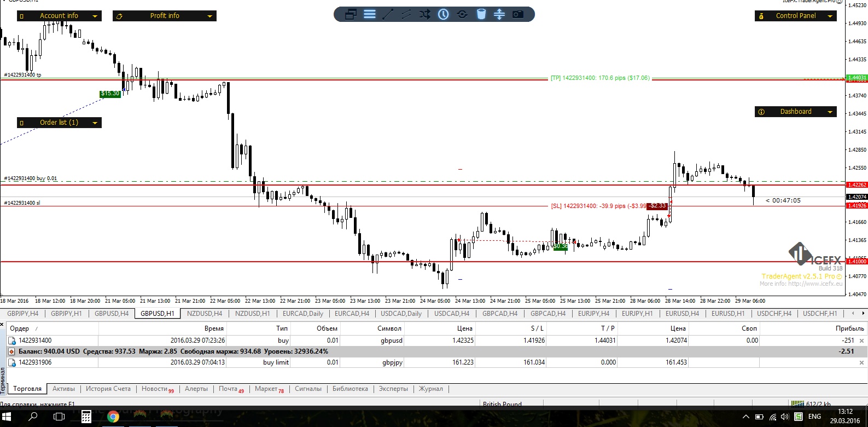
Task: Switch to the EURUSD,H4 chart tab
Action: point(682,314)
